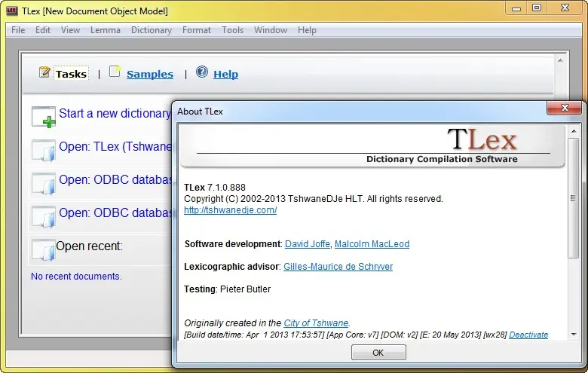The height and width of the screenshot is (373, 588).
Task: Open Gilles-Maurice de Schryver link
Action: click(x=338, y=267)
